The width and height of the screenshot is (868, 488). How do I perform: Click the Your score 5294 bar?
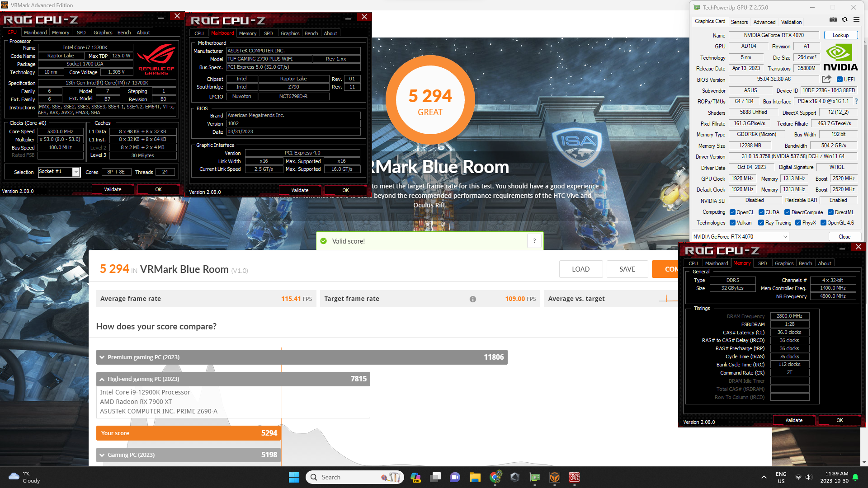pyautogui.click(x=189, y=433)
